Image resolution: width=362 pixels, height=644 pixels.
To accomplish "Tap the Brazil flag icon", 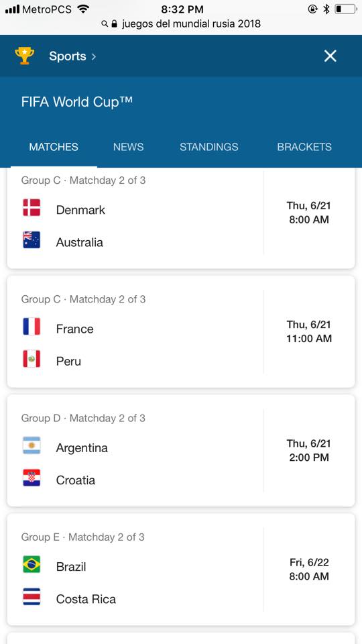I will (32, 564).
